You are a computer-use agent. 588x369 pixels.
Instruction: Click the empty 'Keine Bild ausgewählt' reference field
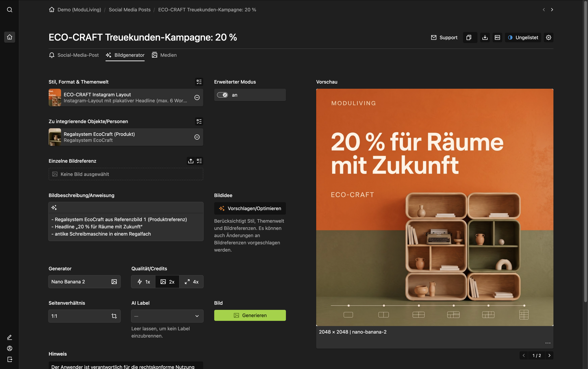[126, 174]
